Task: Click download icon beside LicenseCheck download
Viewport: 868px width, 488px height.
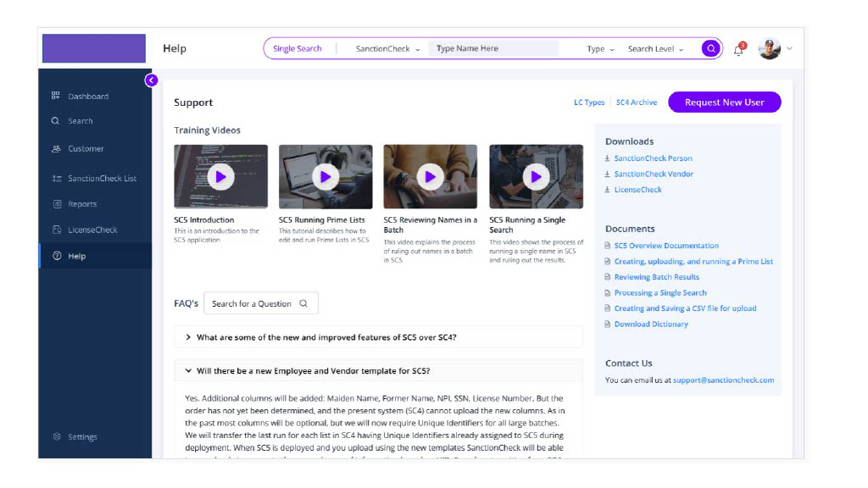Action: click(607, 189)
